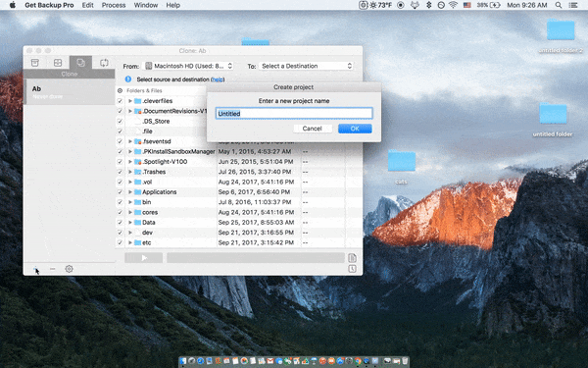The image size is (588, 368).
Task: Click the Bluetooth menu bar icon
Action: click(429, 5)
